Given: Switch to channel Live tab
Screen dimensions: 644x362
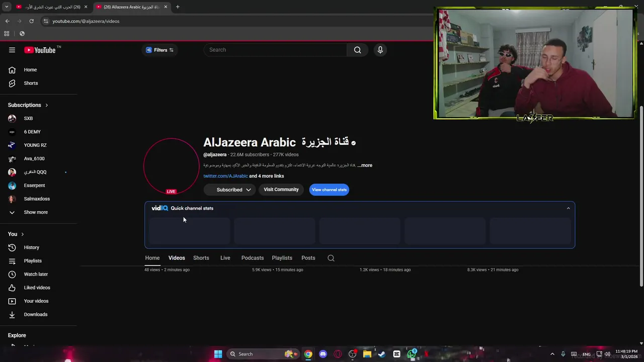Looking at the screenshot, I should (225, 258).
